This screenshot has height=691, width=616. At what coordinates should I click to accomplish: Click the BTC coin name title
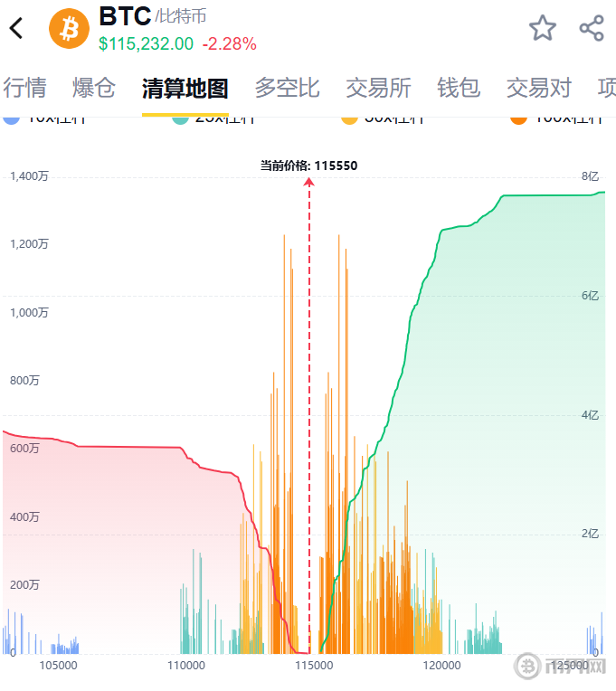(125, 16)
